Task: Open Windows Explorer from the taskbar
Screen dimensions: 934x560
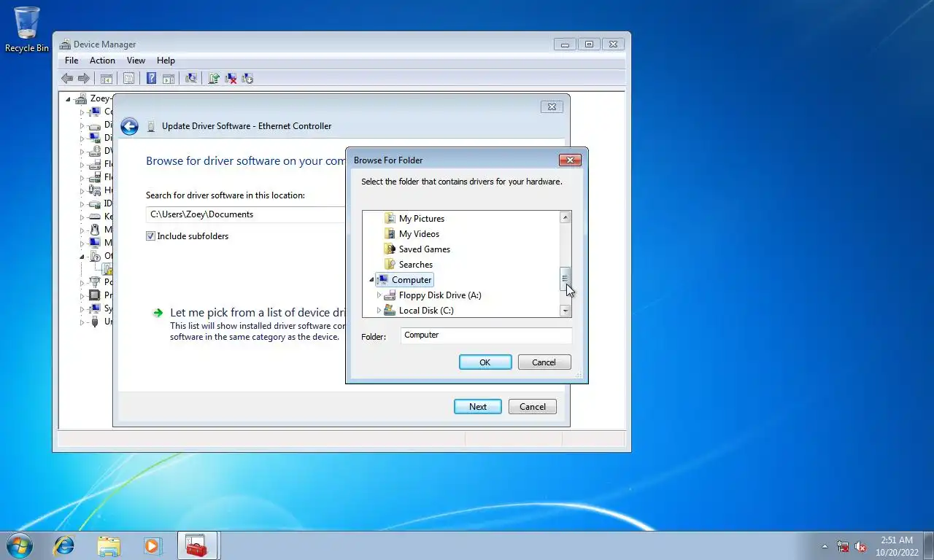Action: [x=109, y=545]
